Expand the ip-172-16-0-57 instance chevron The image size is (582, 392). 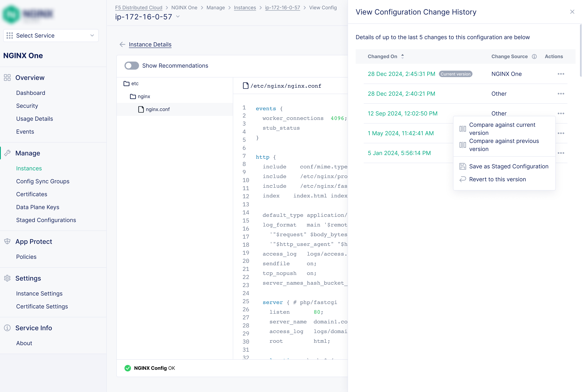178,17
